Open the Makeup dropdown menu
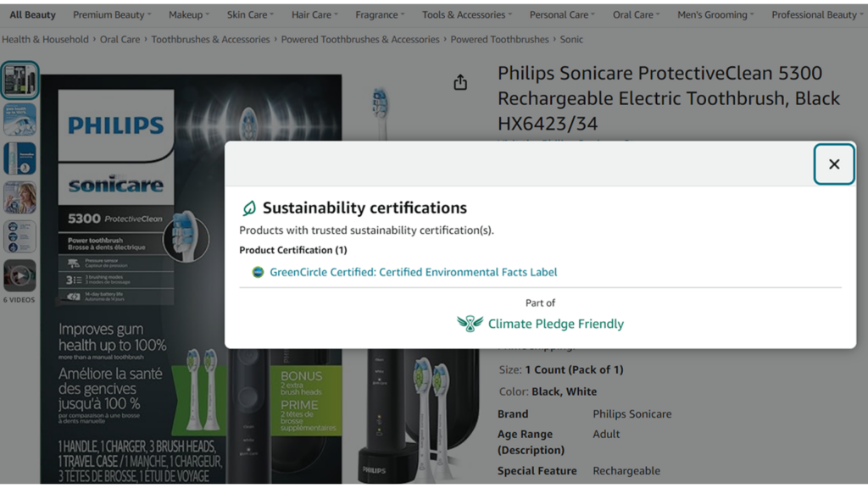Image resolution: width=868 pixels, height=488 pixels. pos(188,14)
